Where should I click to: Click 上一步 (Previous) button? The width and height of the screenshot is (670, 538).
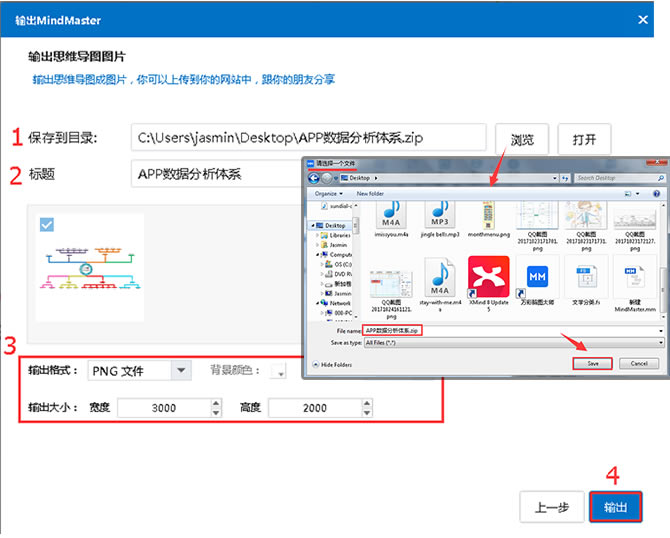tap(552, 507)
